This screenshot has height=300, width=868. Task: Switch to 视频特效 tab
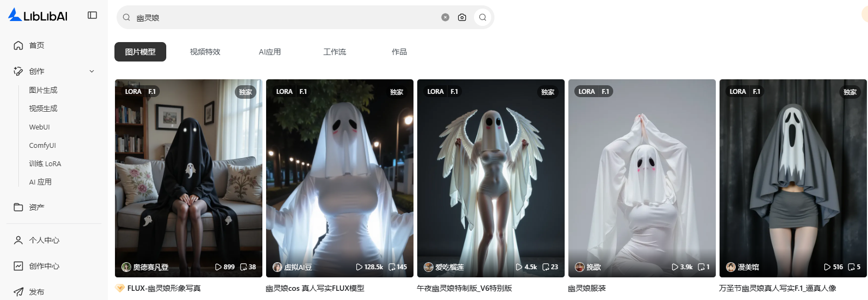click(205, 52)
